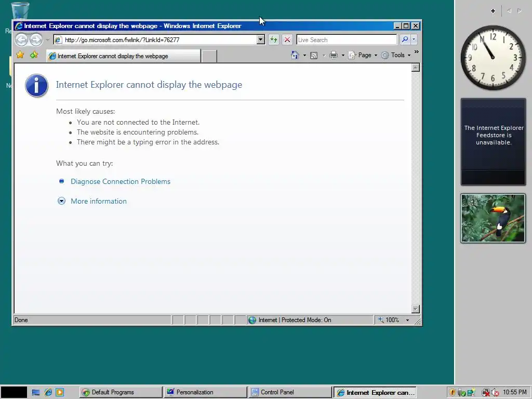The width and height of the screenshot is (532, 399).
Task: Click the blue information icon on page
Action: 37,86
